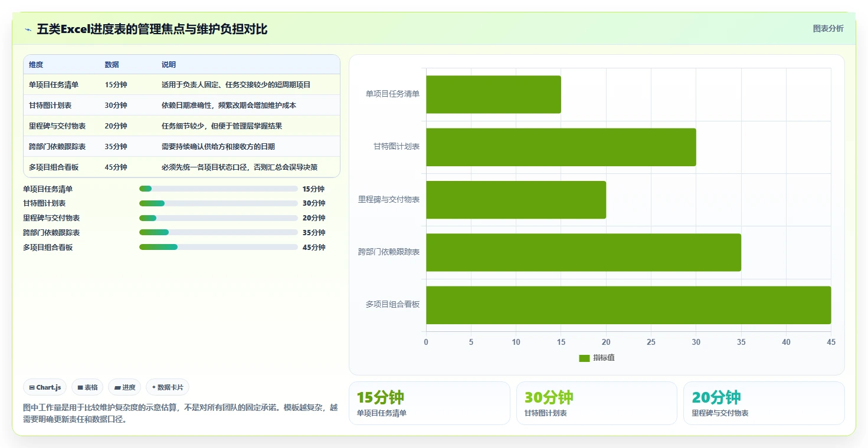Click the 里程碑与交付物表 bar in the chart
The height and width of the screenshot is (448, 868).
[x=516, y=200]
